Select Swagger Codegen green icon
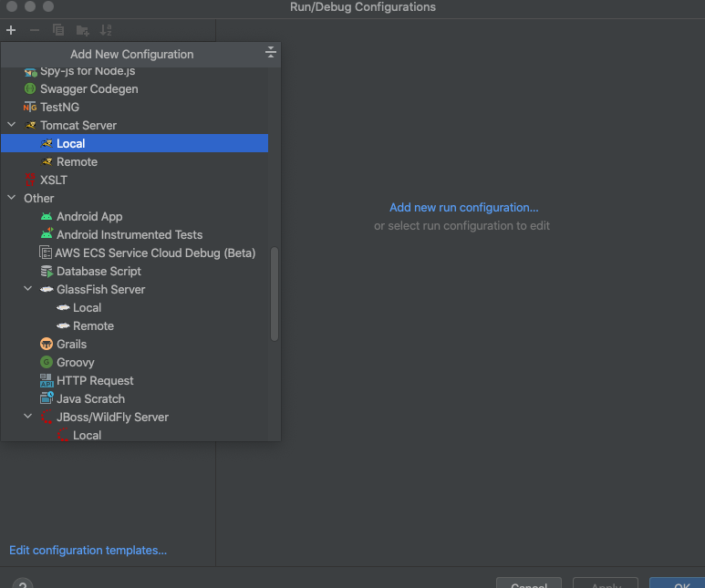 pyautogui.click(x=30, y=88)
